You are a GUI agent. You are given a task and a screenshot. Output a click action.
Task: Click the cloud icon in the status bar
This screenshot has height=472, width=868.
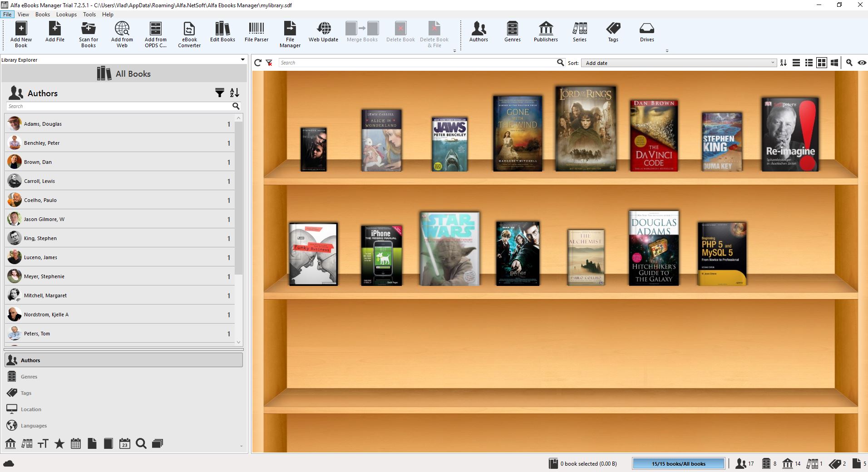(9, 463)
